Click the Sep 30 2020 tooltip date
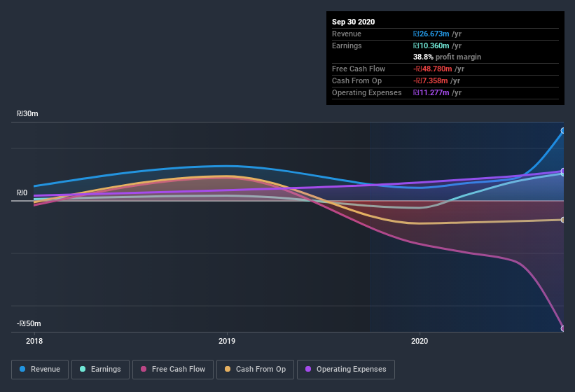 [x=353, y=22]
